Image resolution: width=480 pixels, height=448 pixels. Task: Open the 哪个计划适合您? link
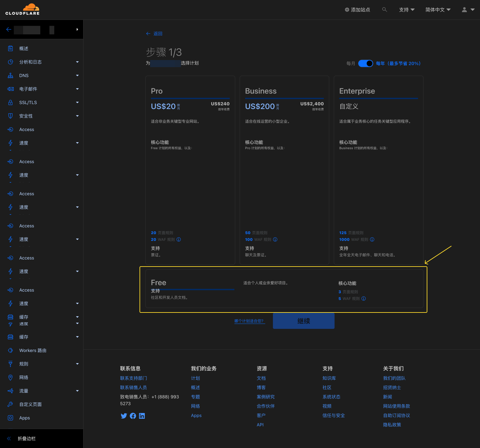249,321
